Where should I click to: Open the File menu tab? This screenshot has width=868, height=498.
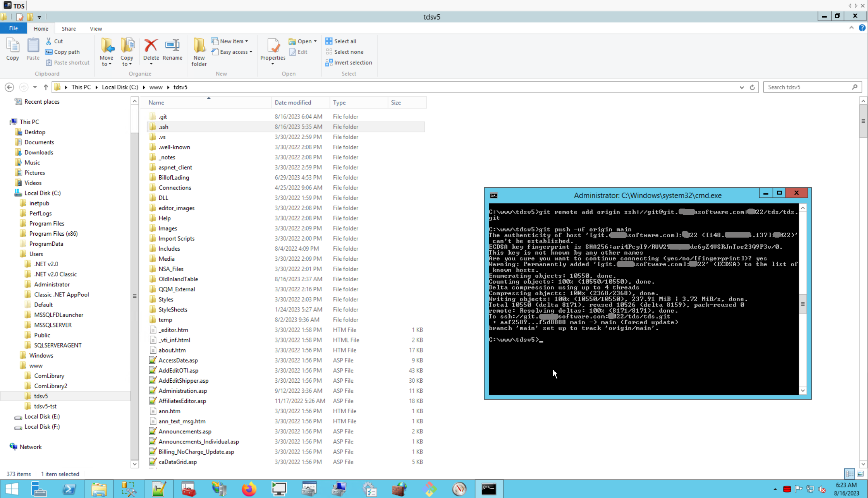[x=13, y=28]
